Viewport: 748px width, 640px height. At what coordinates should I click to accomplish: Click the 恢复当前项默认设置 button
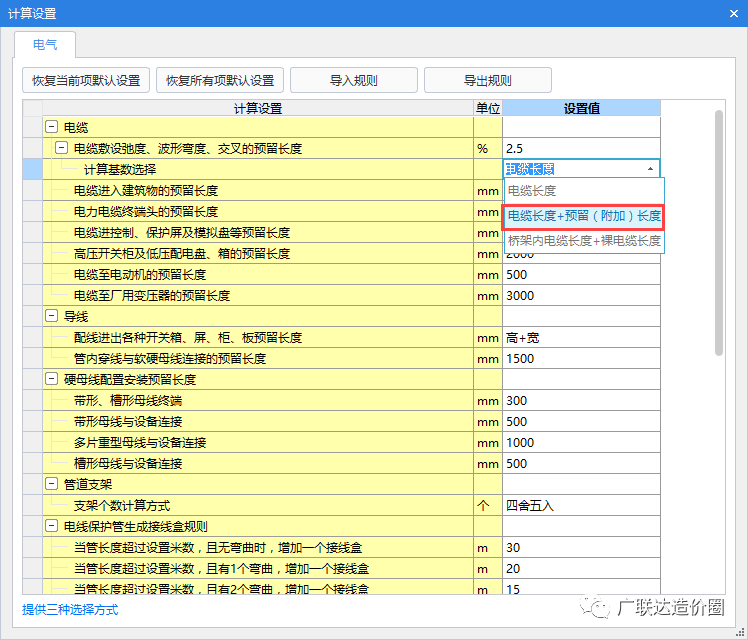(86, 80)
